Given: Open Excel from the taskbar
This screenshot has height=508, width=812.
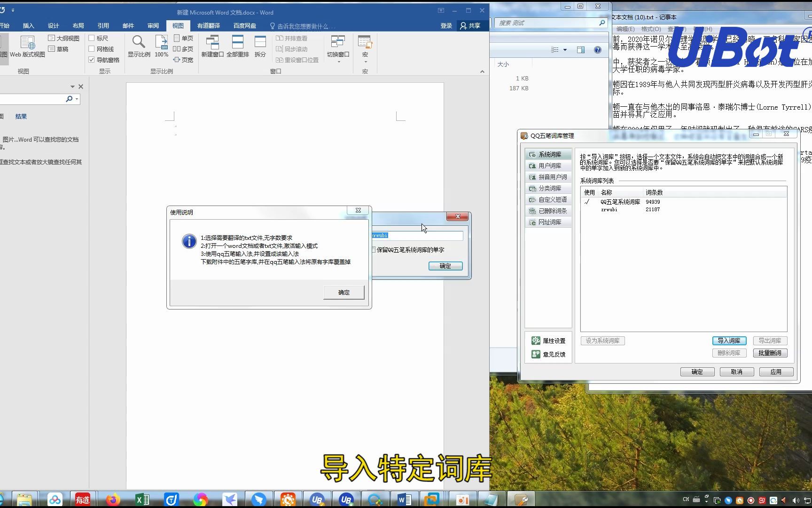Looking at the screenshot, I should click(142, 500).
